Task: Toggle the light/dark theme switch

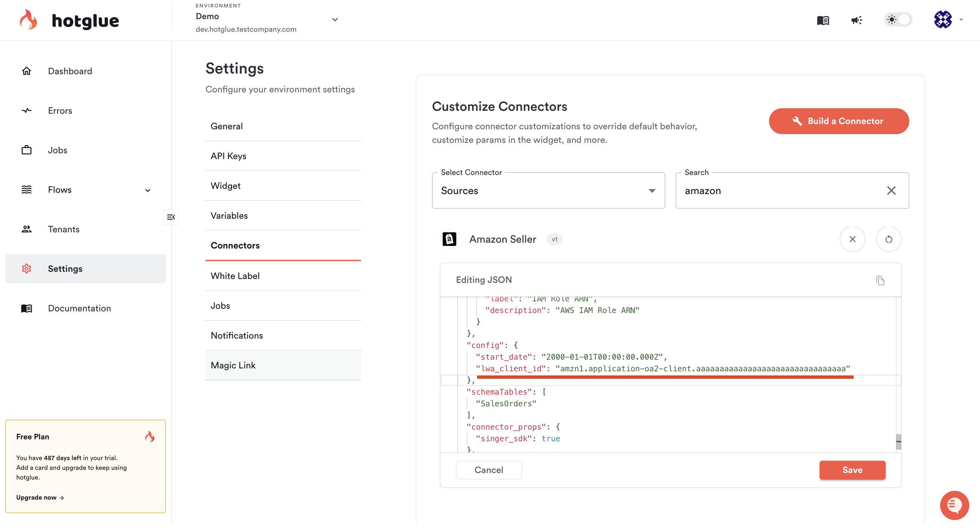Action: point(898,20)
